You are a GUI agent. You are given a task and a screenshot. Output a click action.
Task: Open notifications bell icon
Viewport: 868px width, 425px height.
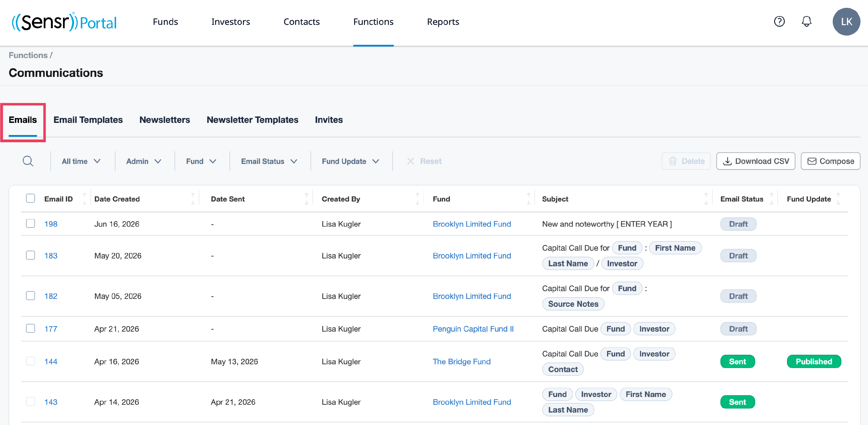pos(806,22)
